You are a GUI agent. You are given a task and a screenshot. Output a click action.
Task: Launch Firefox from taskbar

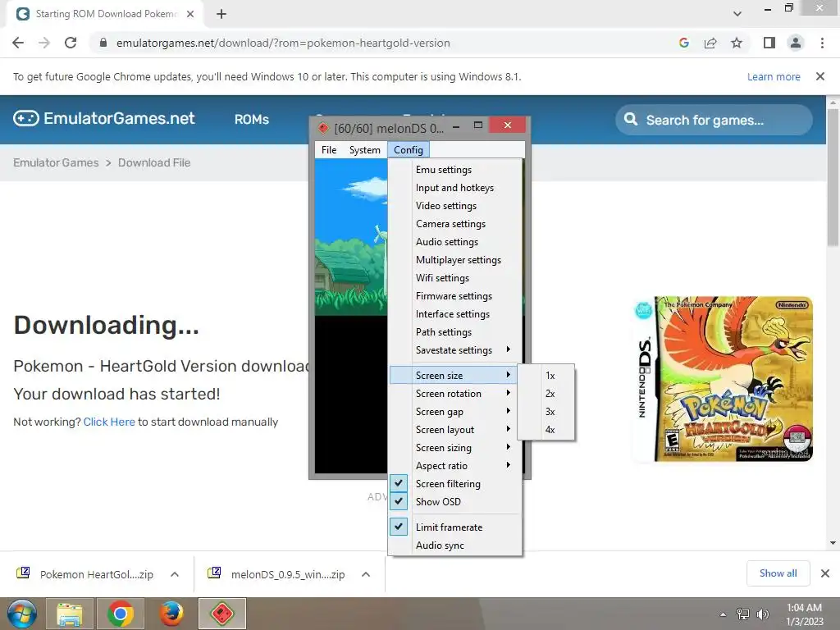171,614
